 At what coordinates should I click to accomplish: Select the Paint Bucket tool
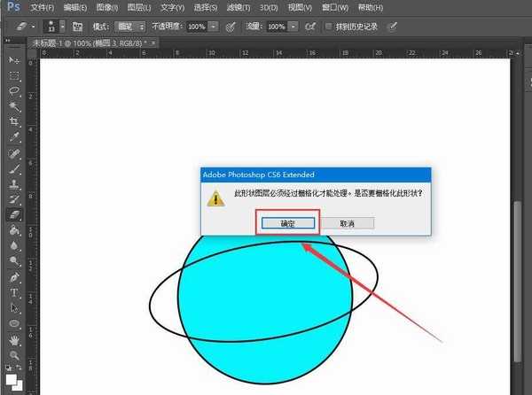click(x=14, y=229)
